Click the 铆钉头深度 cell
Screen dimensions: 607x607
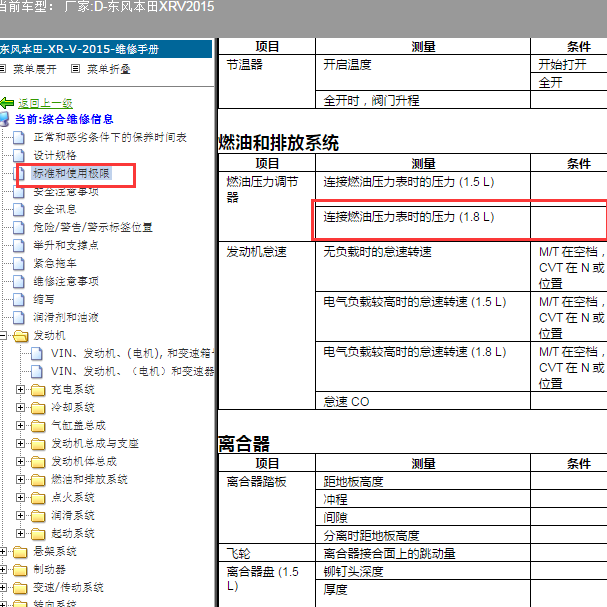[422, 571]
